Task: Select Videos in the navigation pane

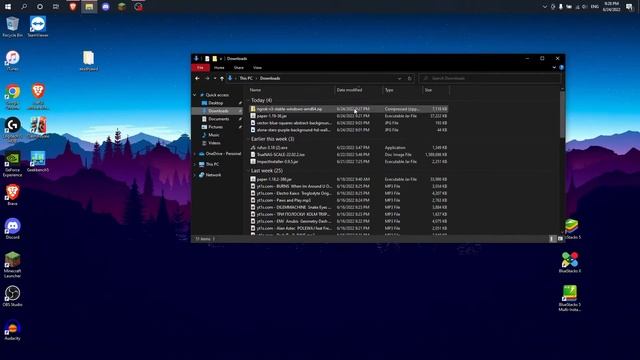Action: click(214, 143)
